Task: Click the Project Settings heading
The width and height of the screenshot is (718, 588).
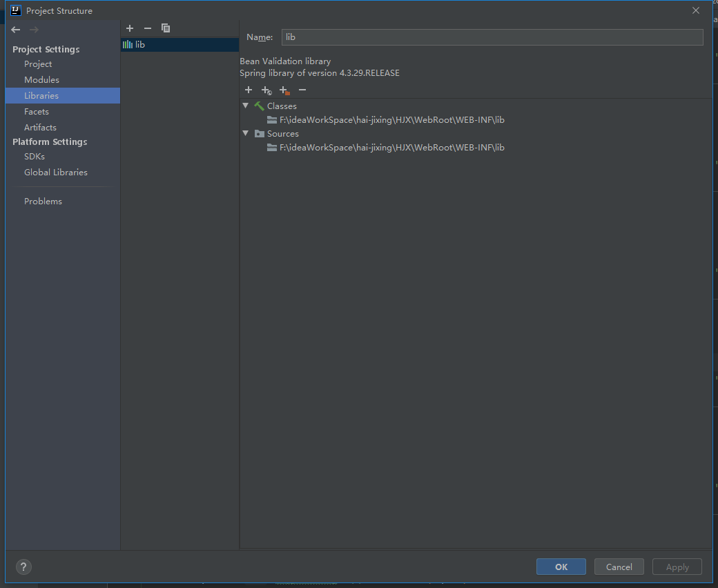Action: pyautogui.click(x=46, y=50)
